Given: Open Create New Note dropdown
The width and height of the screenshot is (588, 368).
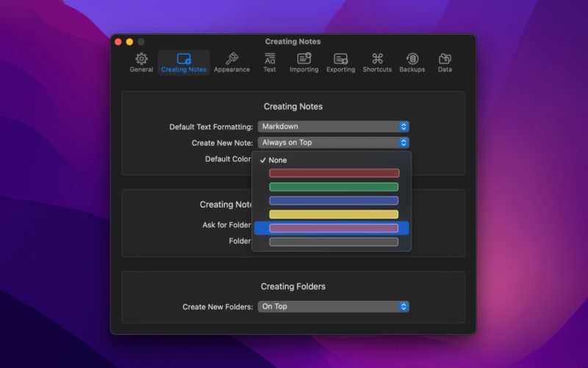Looking at the screenshot, I should click(x=334, y=143).
